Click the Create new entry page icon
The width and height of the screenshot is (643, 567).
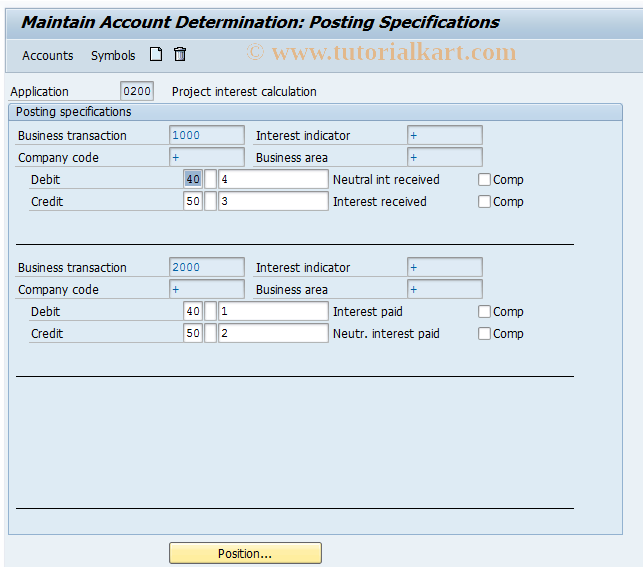click(156, 54)
